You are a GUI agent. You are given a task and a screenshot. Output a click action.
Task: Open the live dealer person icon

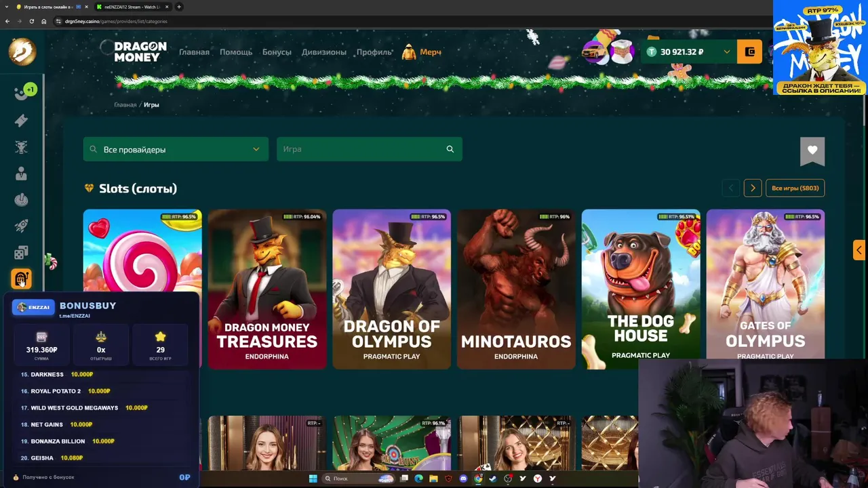21,174
